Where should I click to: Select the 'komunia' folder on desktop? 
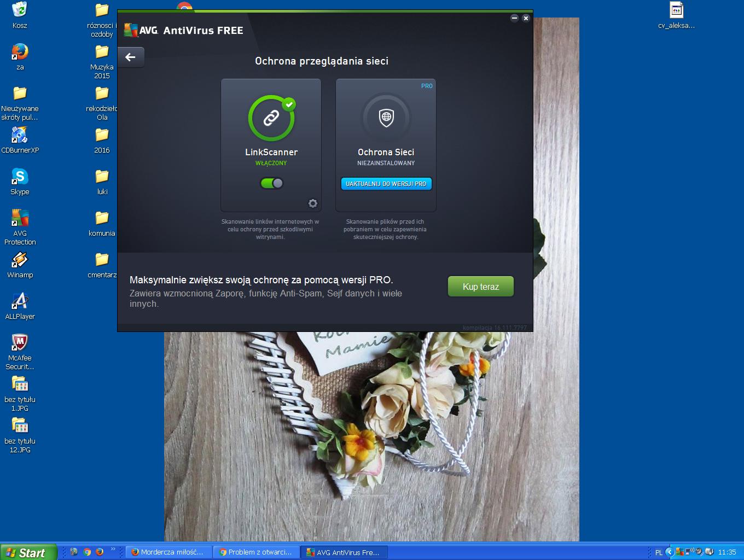(x=102, y=219)
